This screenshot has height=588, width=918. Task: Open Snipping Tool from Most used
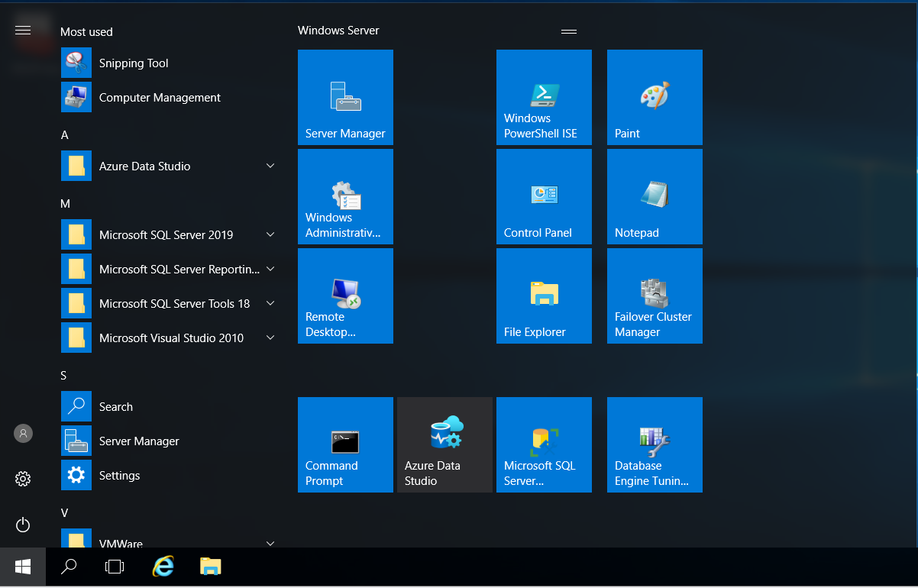click(x=170, y=63)
